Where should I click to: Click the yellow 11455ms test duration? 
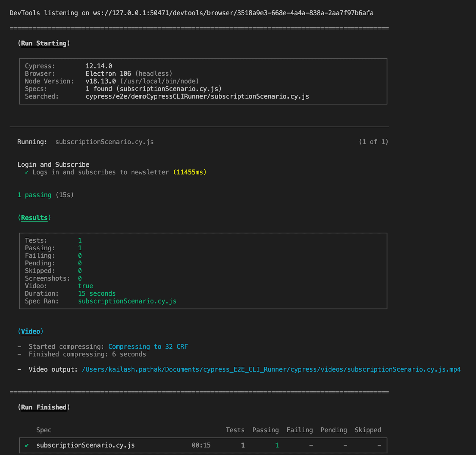[190, 172]
